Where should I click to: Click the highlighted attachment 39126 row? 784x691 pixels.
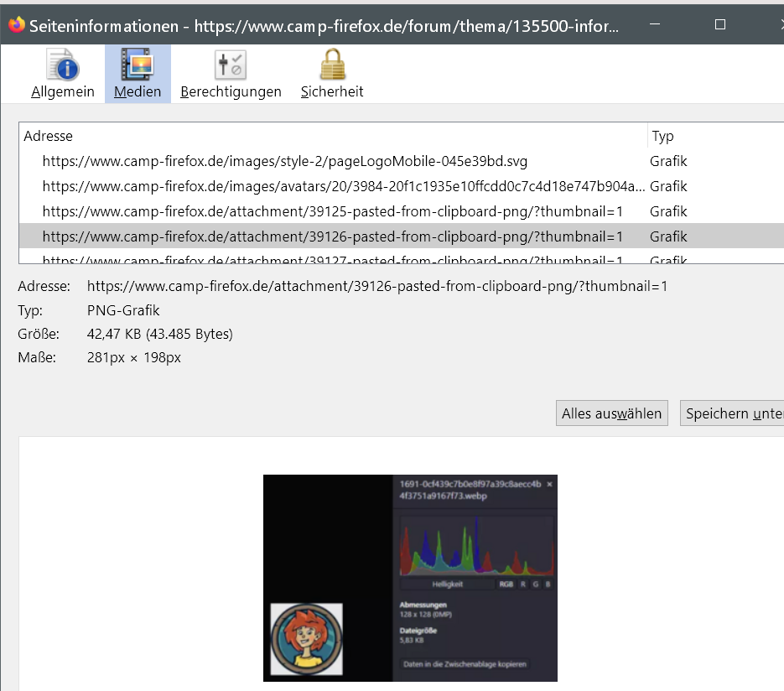coord(332,236)
